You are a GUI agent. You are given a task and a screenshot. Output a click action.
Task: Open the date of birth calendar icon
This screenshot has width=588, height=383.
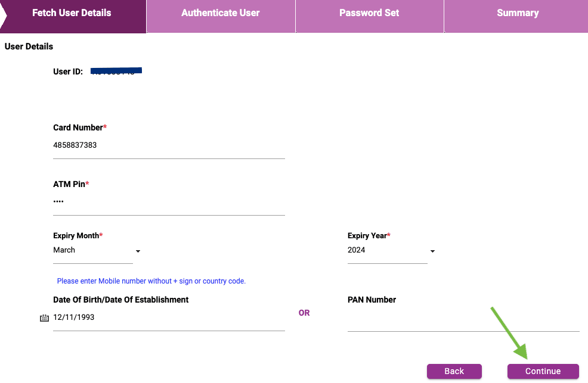point(44,318)
